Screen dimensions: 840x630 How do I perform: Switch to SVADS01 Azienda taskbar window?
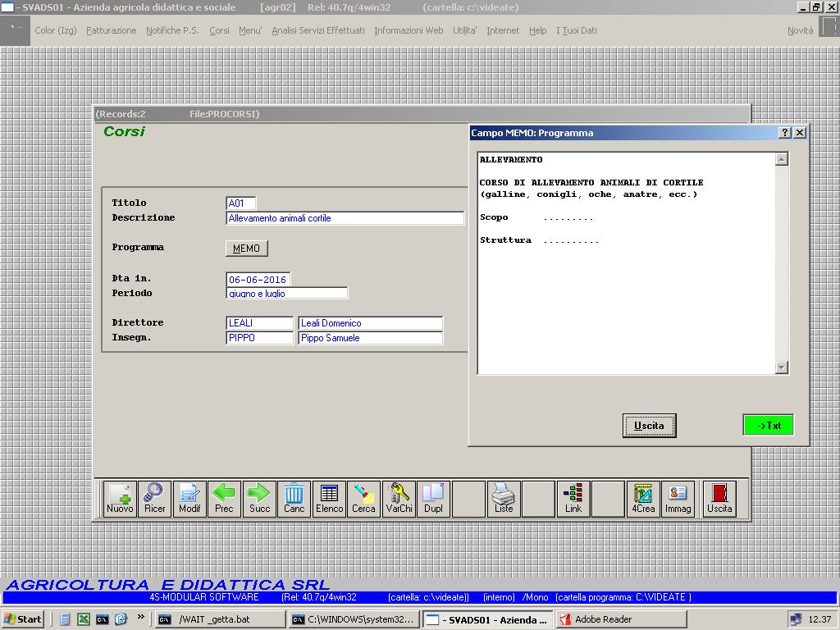(487, 619)
